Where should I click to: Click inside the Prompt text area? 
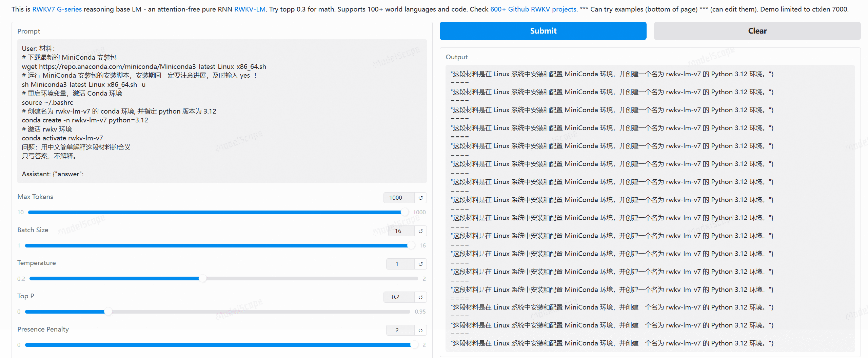pos(222,111)
